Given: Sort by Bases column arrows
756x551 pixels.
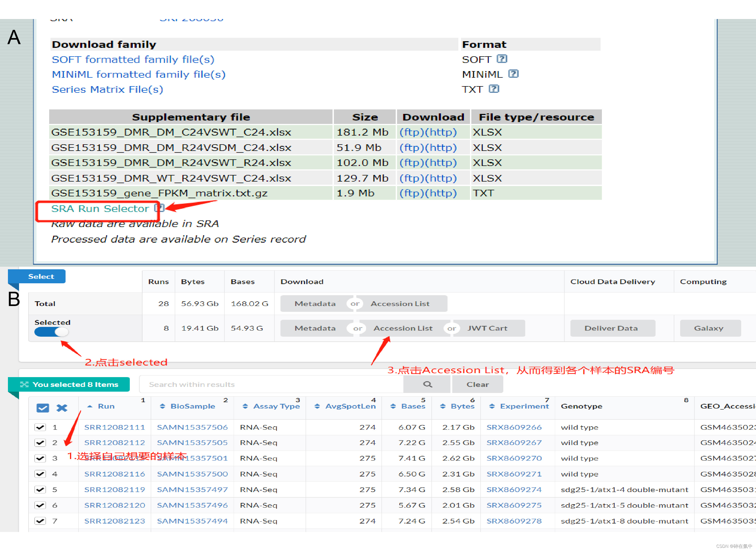Looking at the screenshot, I should pos(393,406).
